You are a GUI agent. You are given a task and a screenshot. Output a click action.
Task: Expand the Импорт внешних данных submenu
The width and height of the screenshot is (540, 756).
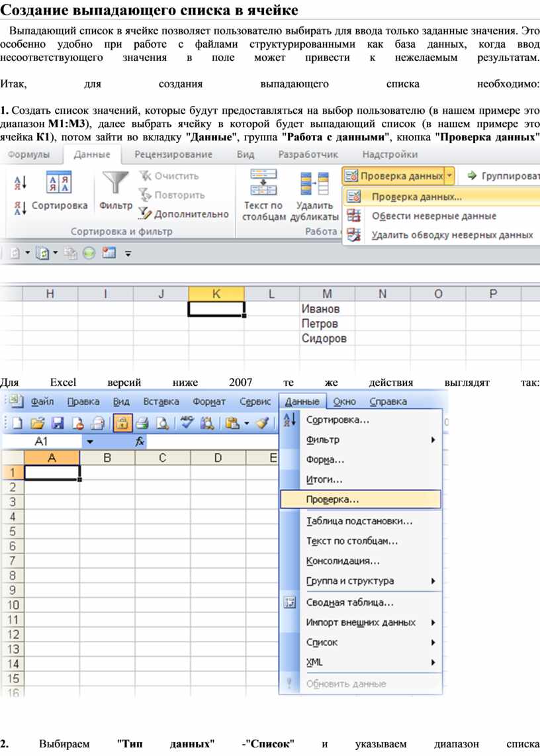pyautogui.click(x=433, y=622)
